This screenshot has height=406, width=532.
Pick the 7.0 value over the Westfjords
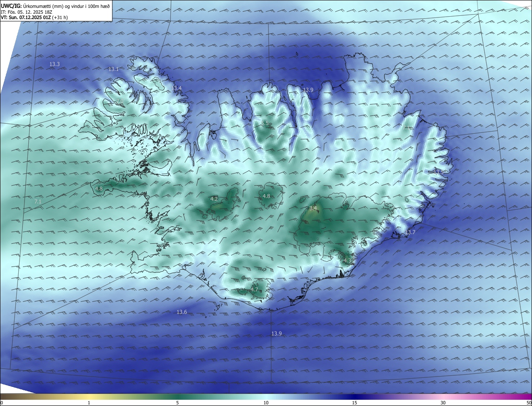[x=120, y=101]
